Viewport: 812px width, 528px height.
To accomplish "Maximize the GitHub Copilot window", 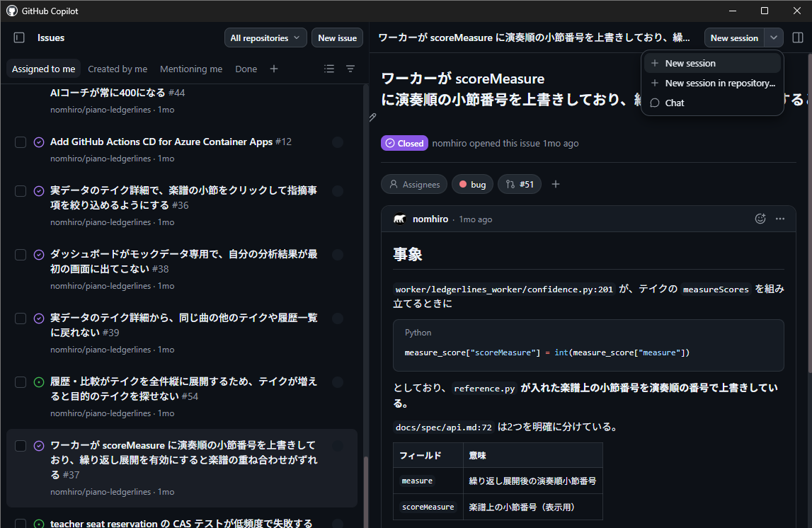I will 765,11.
